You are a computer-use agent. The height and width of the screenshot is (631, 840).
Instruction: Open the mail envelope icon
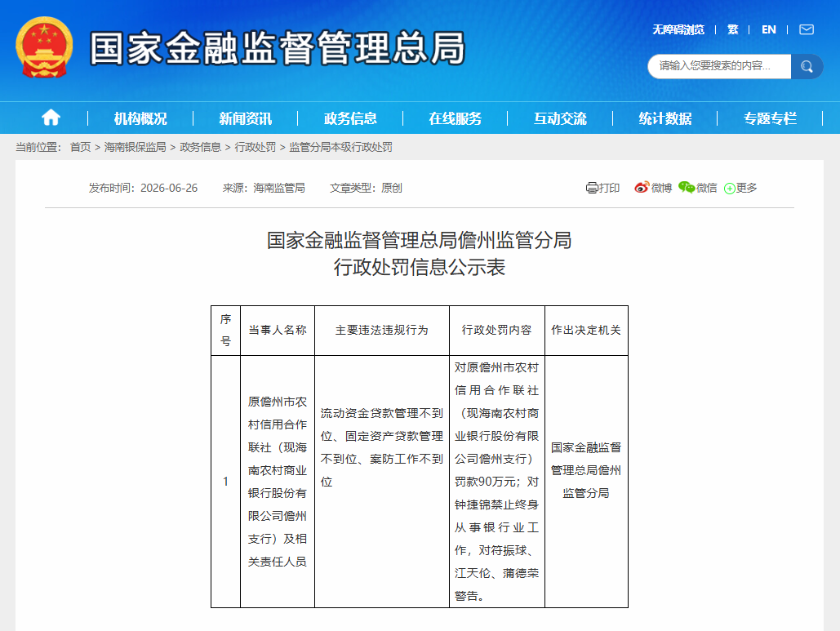pos(807,29)
